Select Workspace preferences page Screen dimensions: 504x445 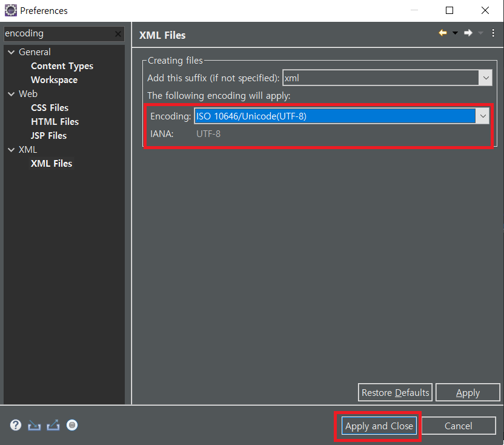[x=54, y=80]
